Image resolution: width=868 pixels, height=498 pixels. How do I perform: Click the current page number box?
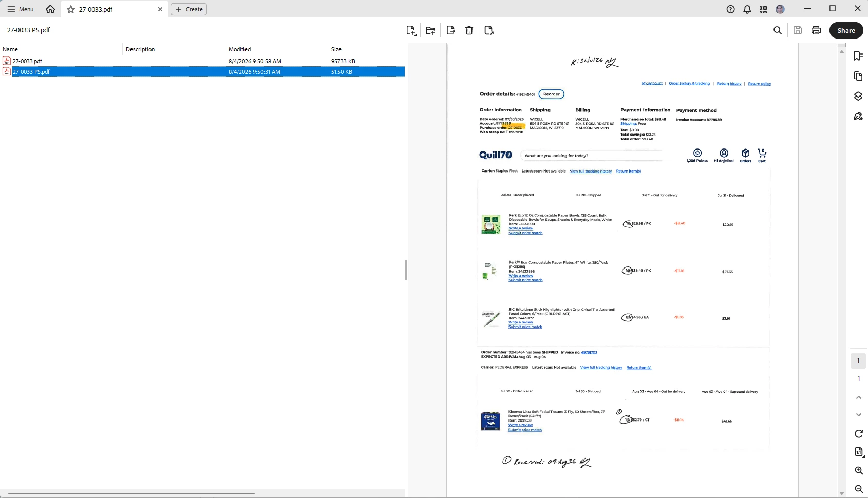[x=858, y=360]
